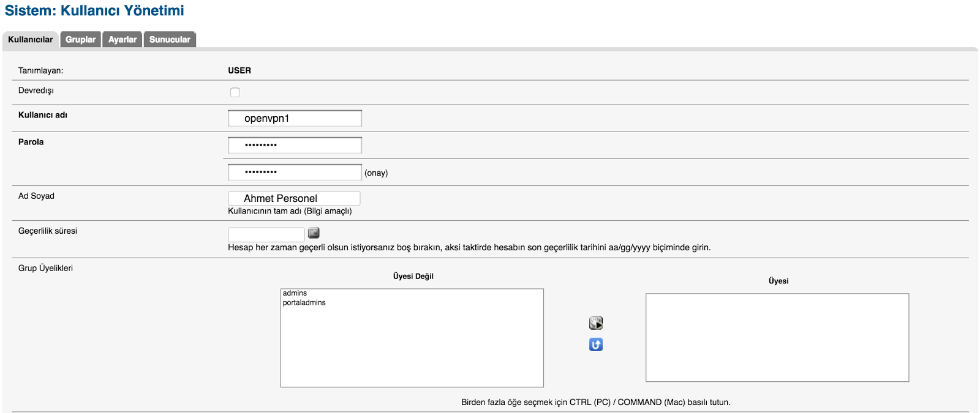Click the Ad Soyad field with Ahmet Personel
The height and width of the screenshot is (413, 980).
coord(294,198)
